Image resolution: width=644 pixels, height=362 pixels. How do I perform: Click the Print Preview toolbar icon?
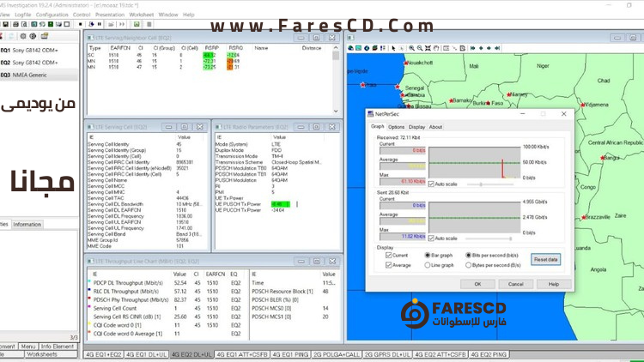(24, 24)
